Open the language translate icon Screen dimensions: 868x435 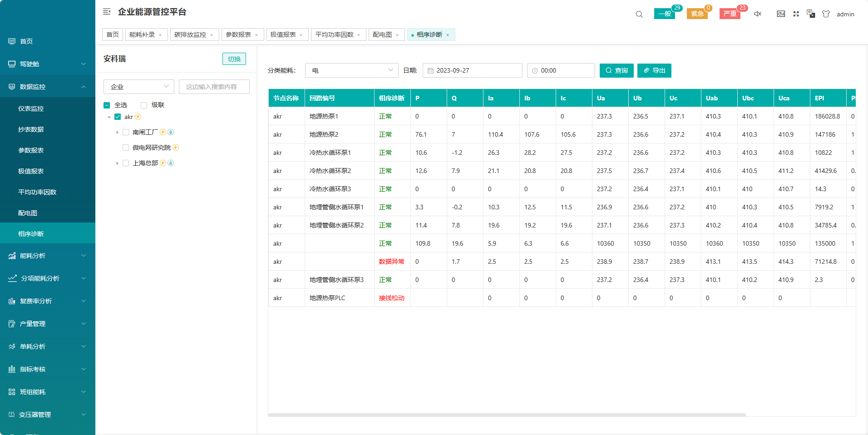click(x=811, y=14)
